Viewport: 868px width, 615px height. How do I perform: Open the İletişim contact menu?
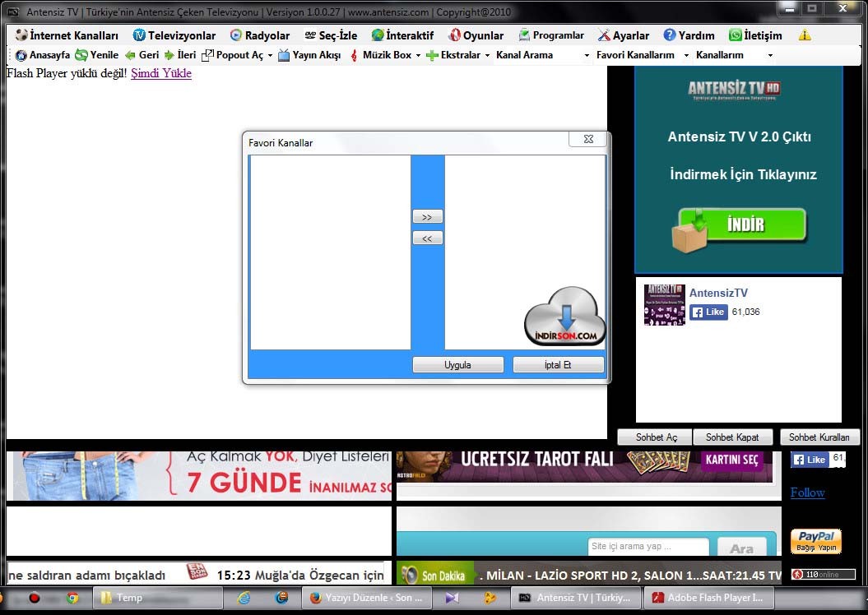755,35
